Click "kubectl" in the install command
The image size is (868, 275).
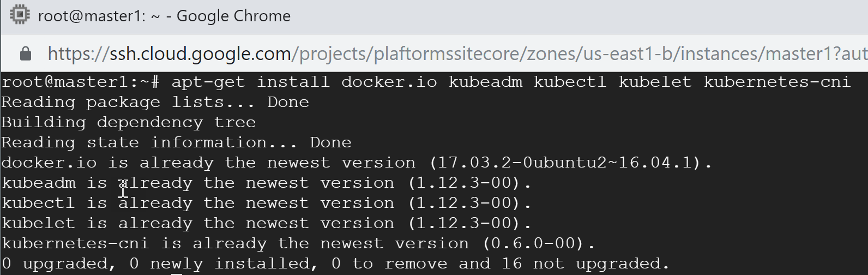(x=570, y=82)
